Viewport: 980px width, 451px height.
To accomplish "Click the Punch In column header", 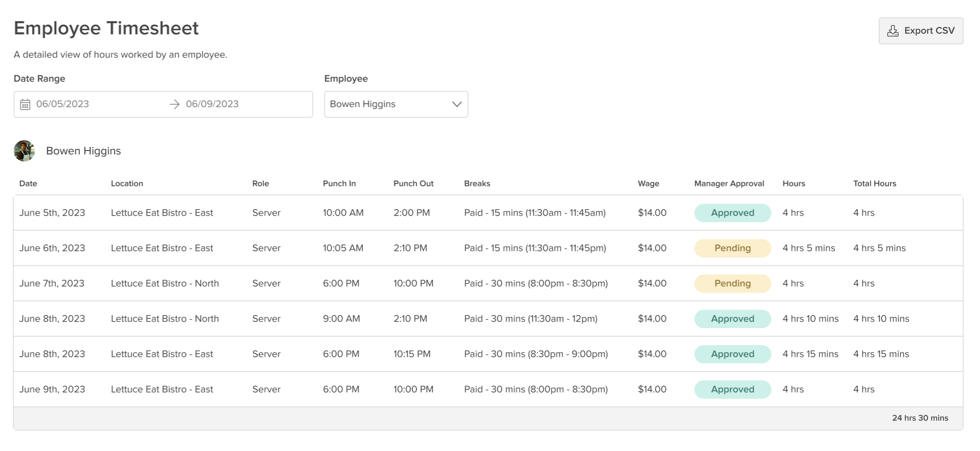I will click(x=339, y=184).
